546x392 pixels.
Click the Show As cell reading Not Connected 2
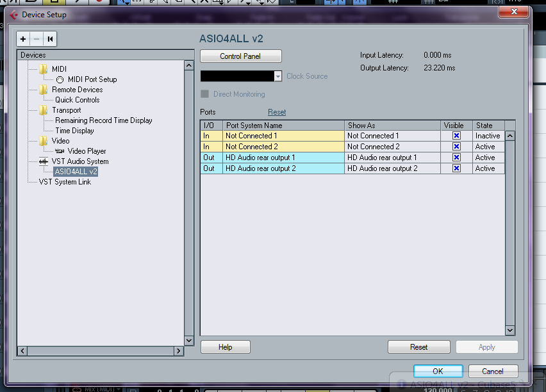[392, 147]
